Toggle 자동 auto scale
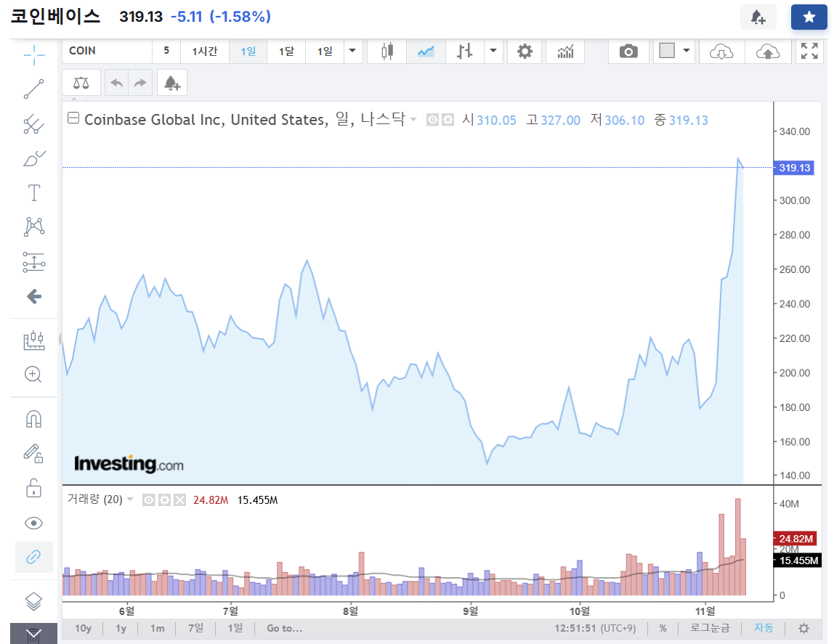Image resolution: width=834 pixels, height=644 pixels. pos(764,628)
